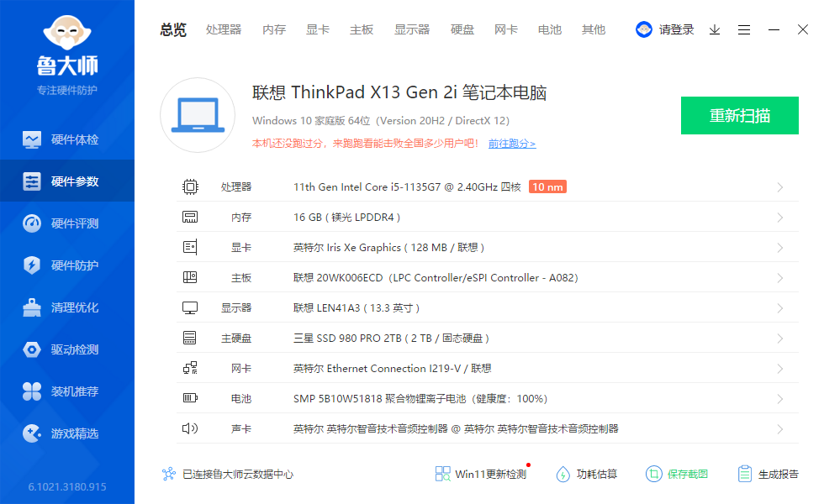Open the 硬件体检 sidebar section
The height and width of the screenshot is (504, 824).
66,139
